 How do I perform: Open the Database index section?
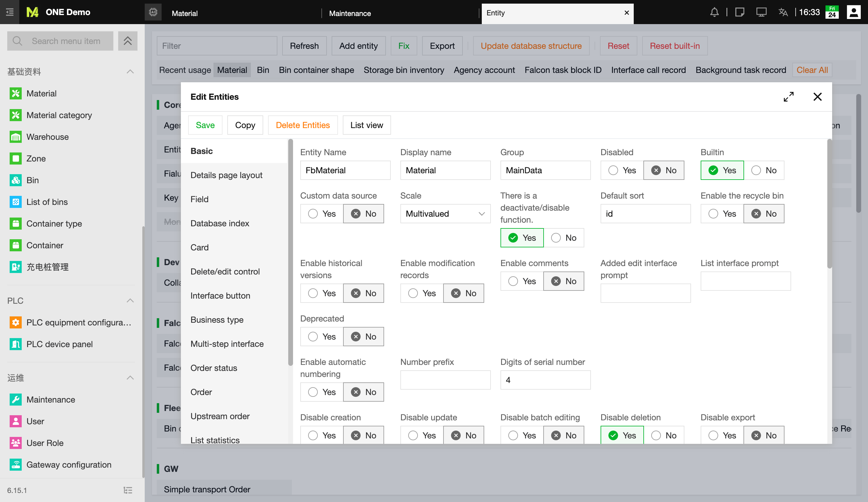coord(234,223)
